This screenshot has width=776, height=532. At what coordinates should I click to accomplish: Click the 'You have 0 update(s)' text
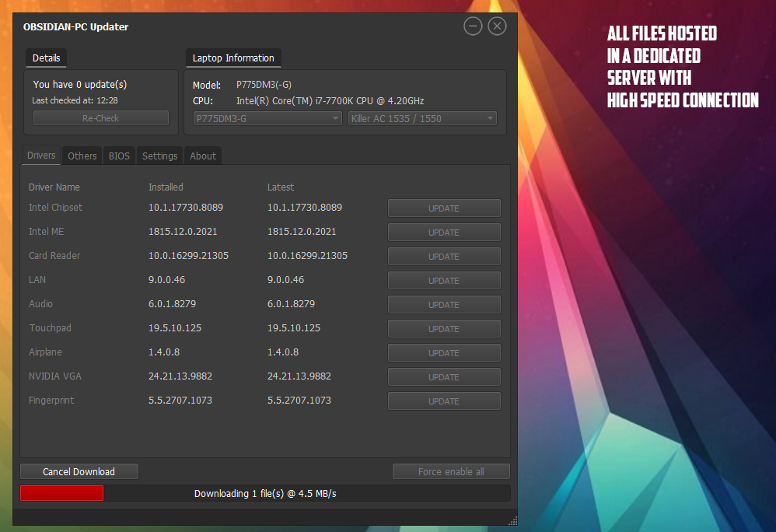(79, 85)
